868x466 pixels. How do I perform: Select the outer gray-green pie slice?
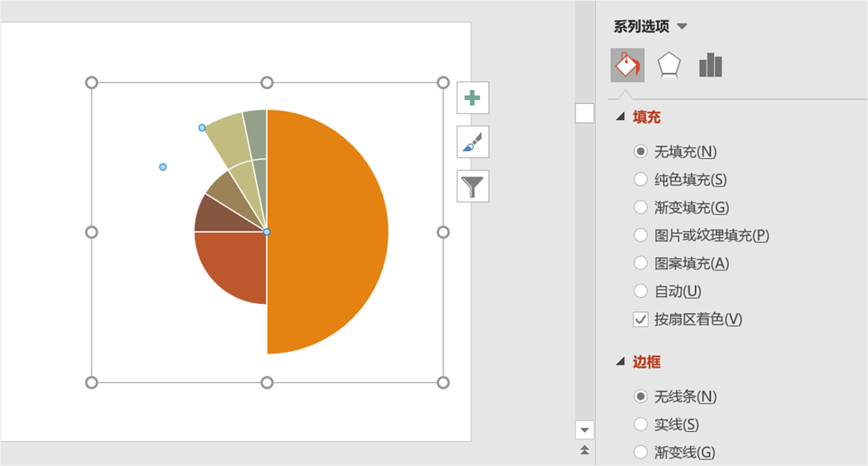[x=256, y=133]
